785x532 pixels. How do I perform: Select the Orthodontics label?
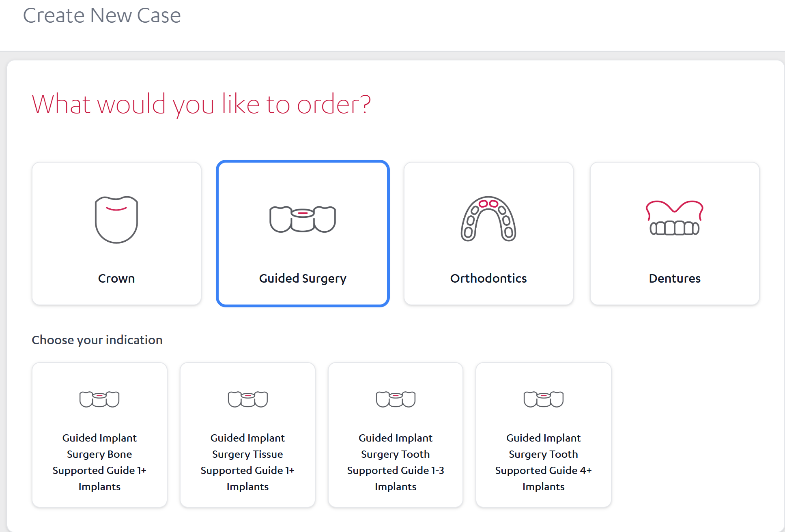[488, 279]
